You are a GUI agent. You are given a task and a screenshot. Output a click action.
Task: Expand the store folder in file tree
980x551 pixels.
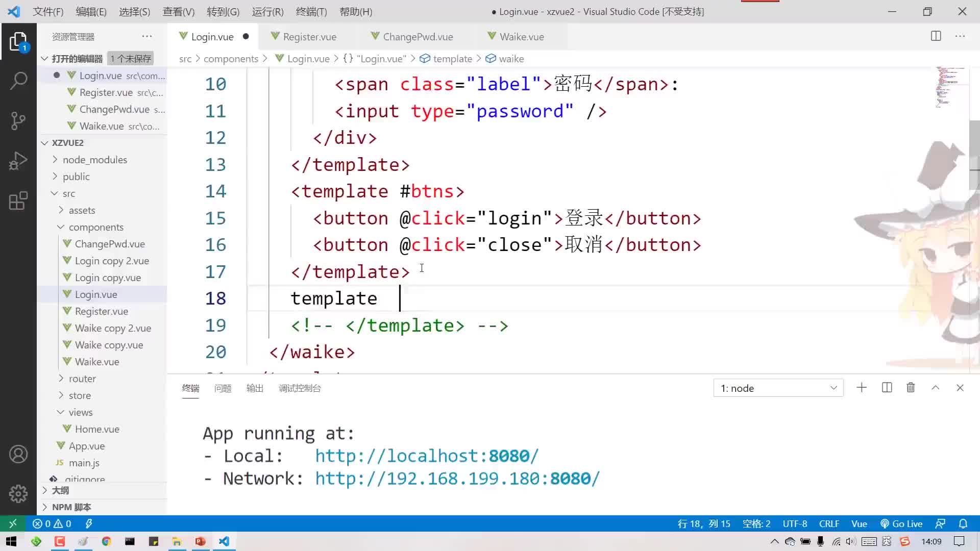pos(80,395)
